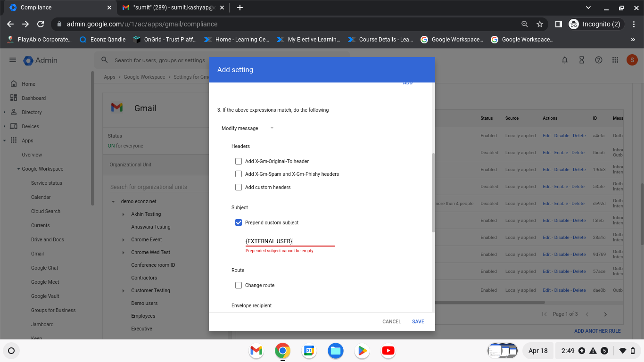The image size is (644, 362).
Task: Open Home in the Admin sidebar
Action: pyautogui.click(x=28, y=84)
